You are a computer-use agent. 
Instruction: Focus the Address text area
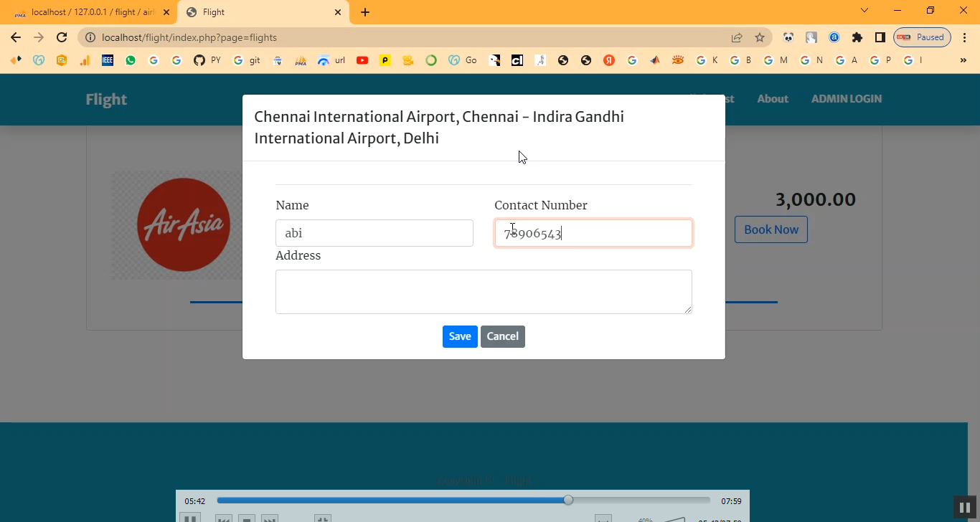[x=484, y=291]
